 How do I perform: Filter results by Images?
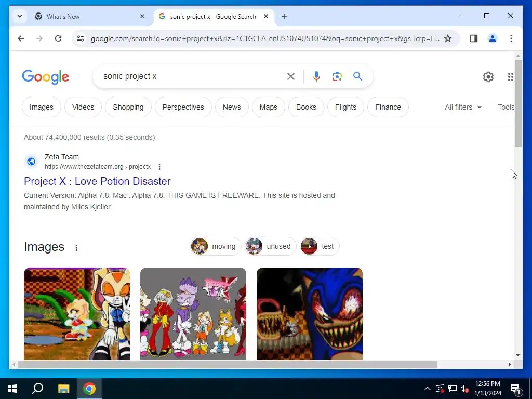(x=42, y=107)
